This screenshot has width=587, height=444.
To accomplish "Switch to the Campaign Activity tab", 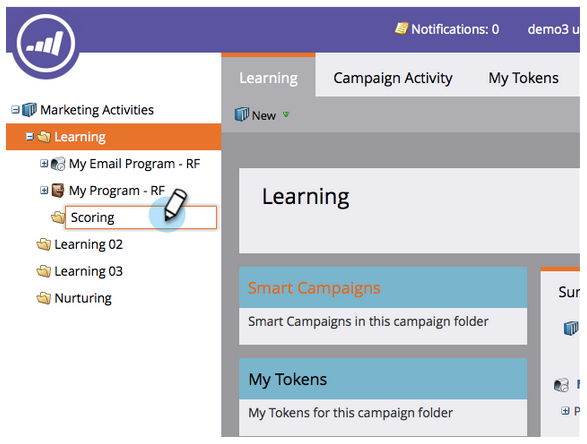I will tap(393, 78).
